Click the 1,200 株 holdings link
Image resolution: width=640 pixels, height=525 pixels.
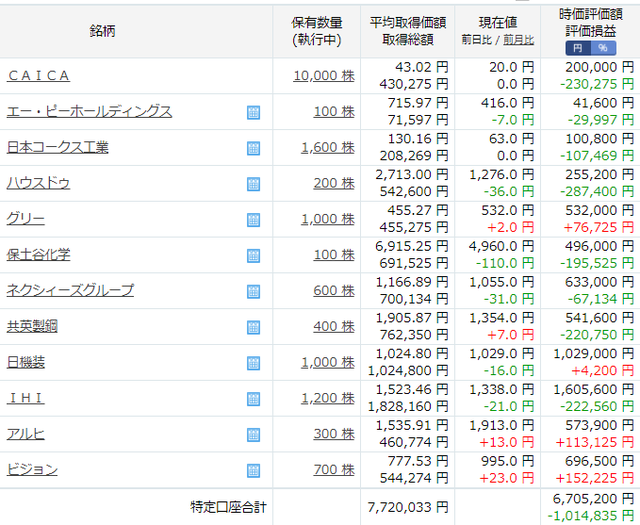click(328, 398)
